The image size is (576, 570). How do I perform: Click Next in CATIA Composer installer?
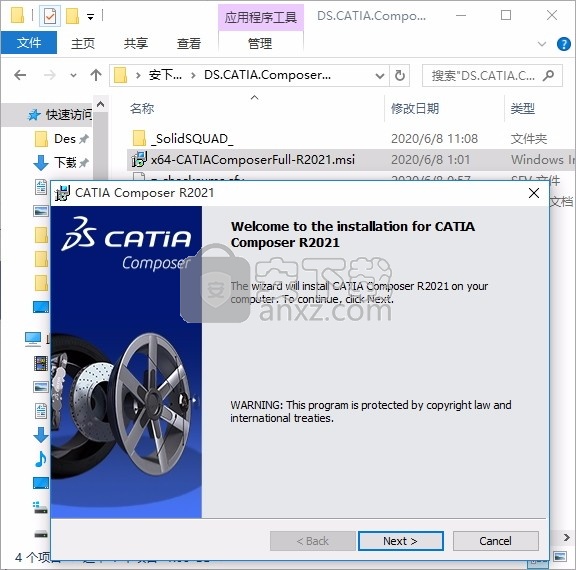tap(400, 541)
